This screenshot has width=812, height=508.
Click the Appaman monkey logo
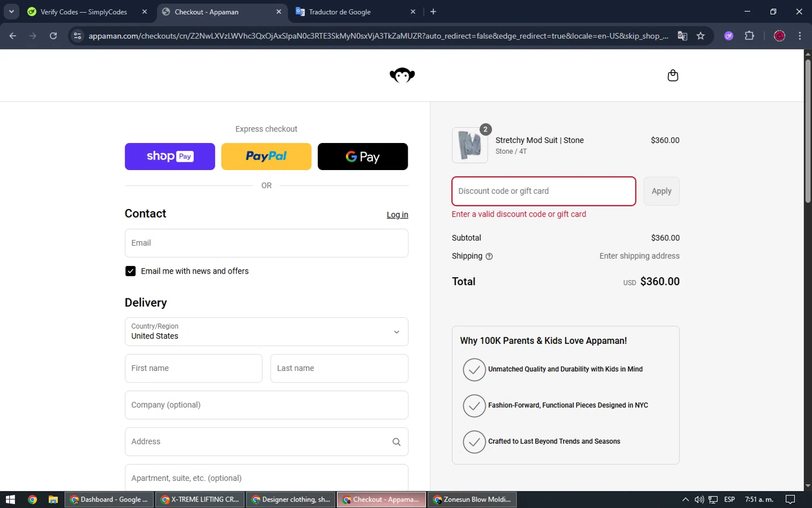[402, 75]
